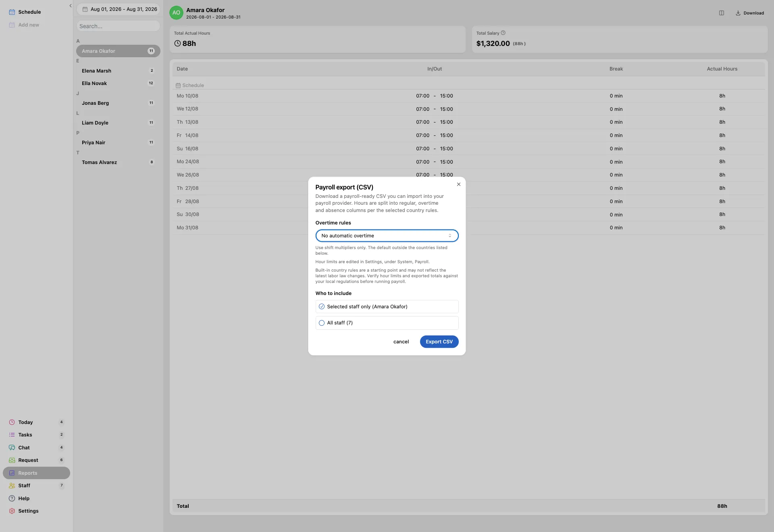Open Tasks in the sidebar
774x532 pixels.
click(x=36, y=435)
